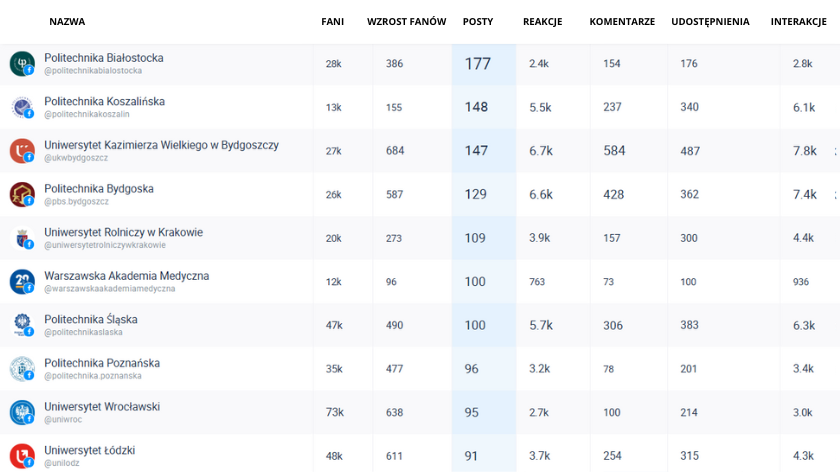Open the Uniwersytet Wrocławski name link

pyautogui.click(x=102, y=407)
